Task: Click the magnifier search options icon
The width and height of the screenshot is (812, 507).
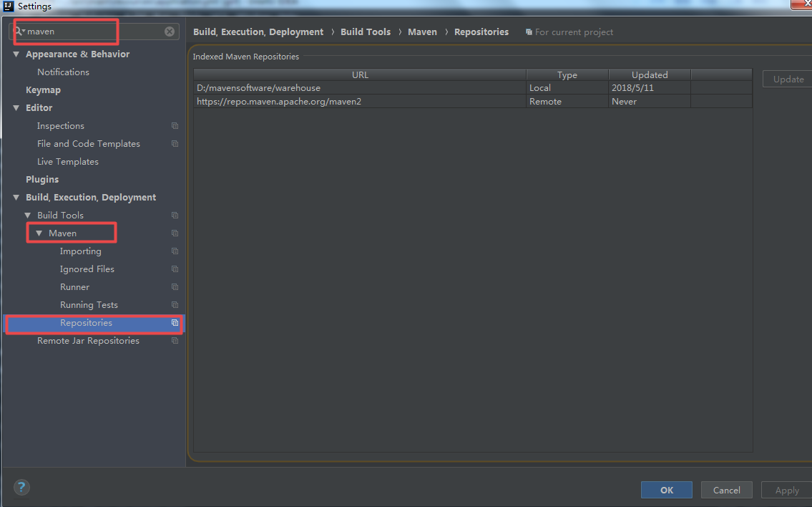Action: click(x=19, y=31)
